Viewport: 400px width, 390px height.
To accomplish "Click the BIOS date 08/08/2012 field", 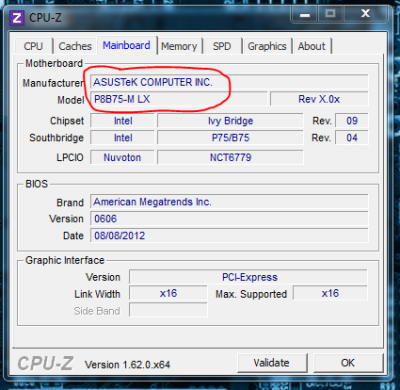I will click(x=229, y=236).
